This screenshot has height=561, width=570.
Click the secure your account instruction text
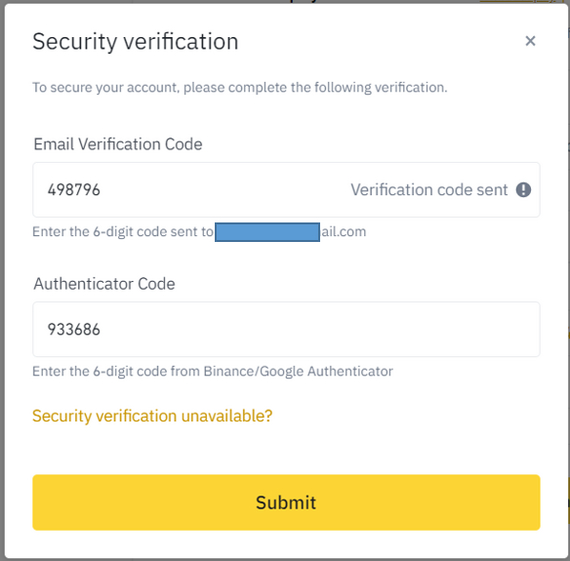(x=240, y=88)
